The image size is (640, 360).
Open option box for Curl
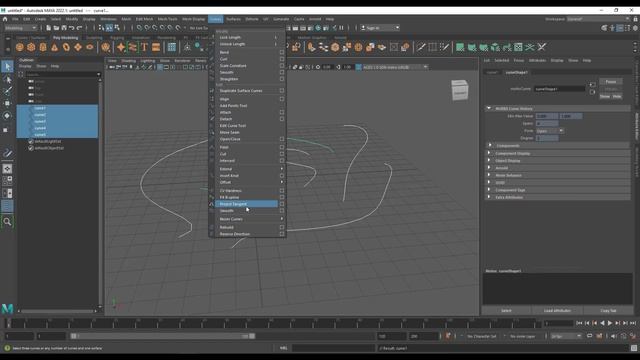coord(282,59)
